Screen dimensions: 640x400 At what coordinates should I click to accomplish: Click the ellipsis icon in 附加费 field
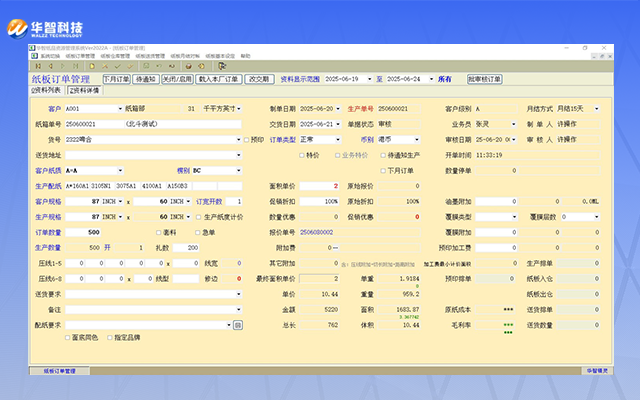point(336,247)
